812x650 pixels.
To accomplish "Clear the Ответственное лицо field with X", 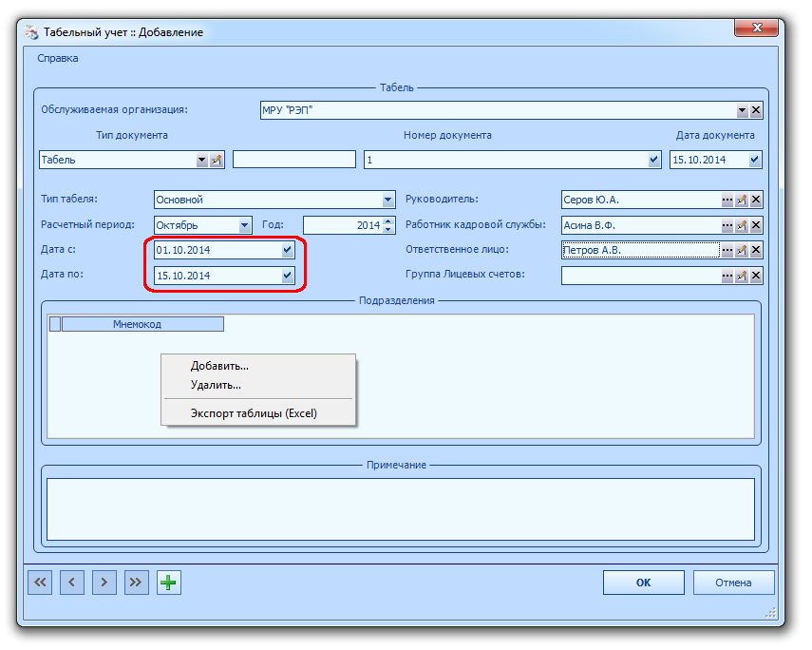I will coord(756,250).
